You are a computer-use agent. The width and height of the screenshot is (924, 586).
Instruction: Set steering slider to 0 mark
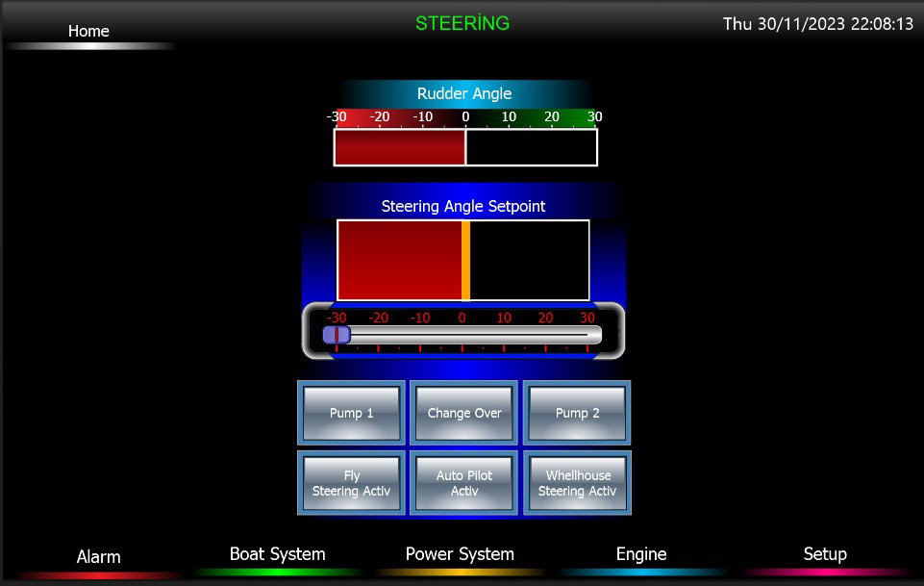coord(462,335)
